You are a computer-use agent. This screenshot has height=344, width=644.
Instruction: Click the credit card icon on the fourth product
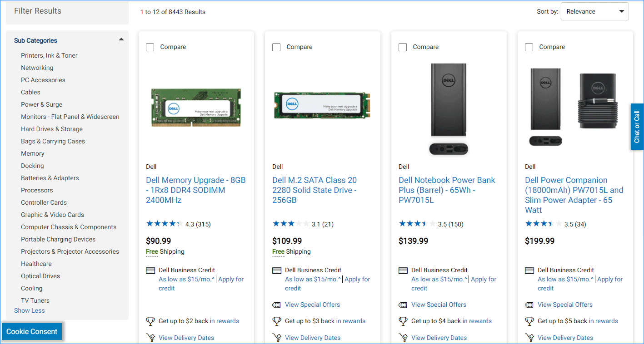[x=529, y=270]
